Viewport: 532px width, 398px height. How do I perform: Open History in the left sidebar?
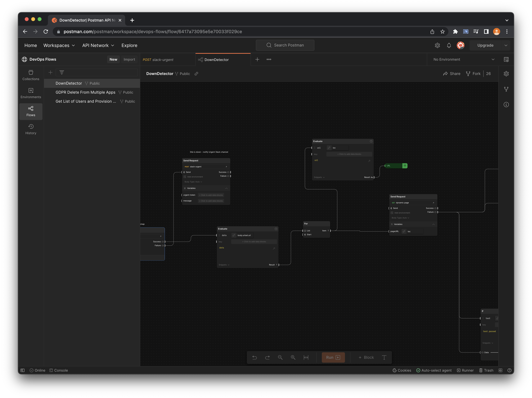[31, 129]
